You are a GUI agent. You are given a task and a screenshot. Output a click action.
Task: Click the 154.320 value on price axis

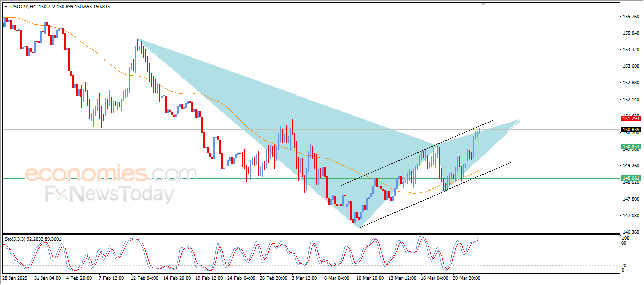click(x=631, y=50)
